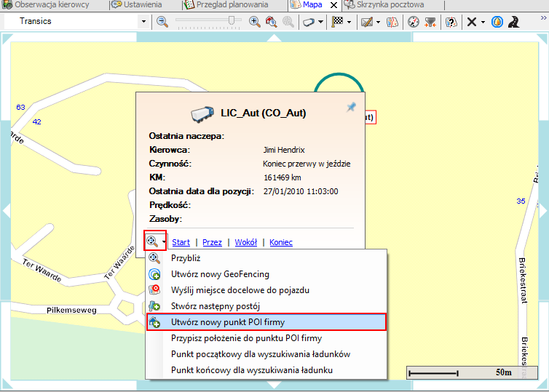Viewport: 549px width, 392px height.
Task: Choose Utwórz nowy GeoFencing menu entry
Action: pyautogui.click(x=220, y=274)
